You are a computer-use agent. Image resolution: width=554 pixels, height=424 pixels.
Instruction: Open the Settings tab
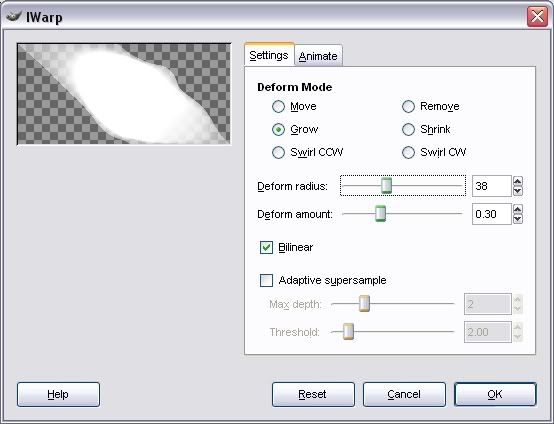pyautogui.click(x=269, y=55)
